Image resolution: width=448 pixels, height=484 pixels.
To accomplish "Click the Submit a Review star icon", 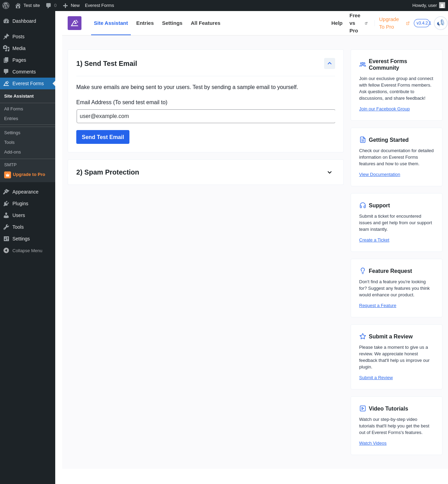I will tap(363, 336).
